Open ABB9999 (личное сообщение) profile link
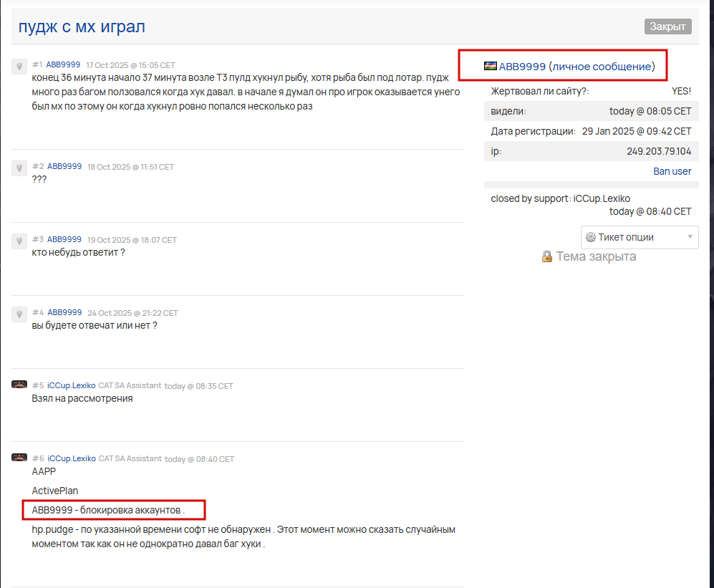This screenshot has height=588, width=714. pos(576,67)
